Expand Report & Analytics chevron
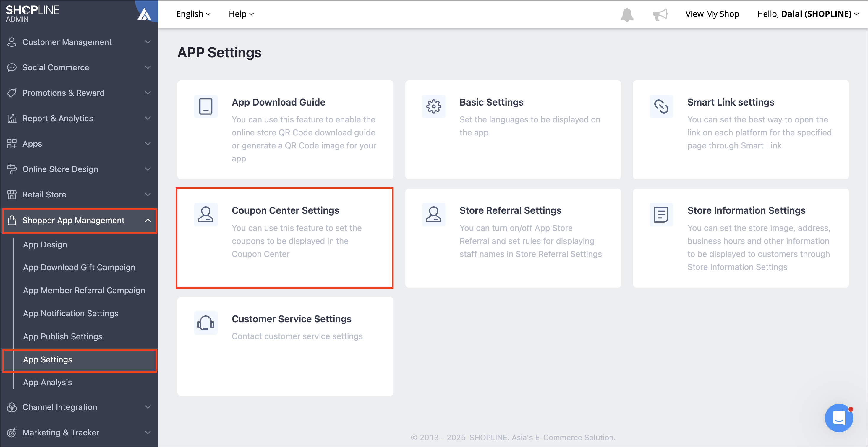The image size is (868, 447). coord(148,118)
